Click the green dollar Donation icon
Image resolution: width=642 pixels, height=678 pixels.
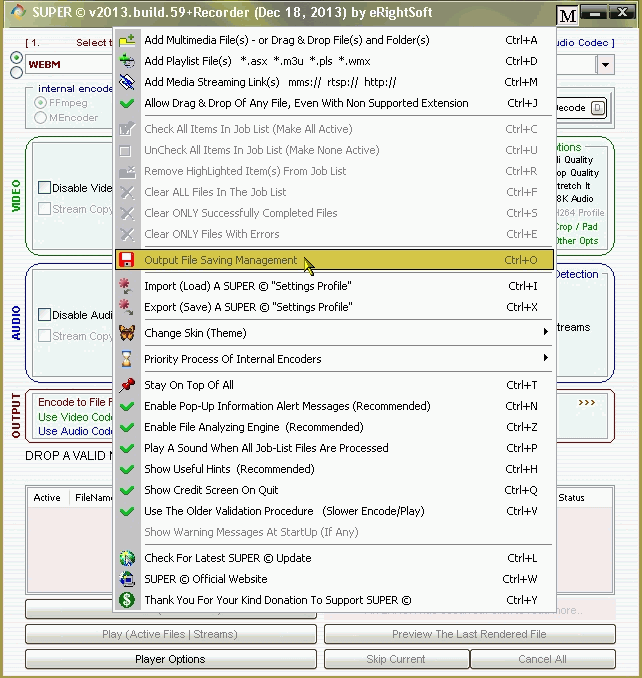click(127, 600)
